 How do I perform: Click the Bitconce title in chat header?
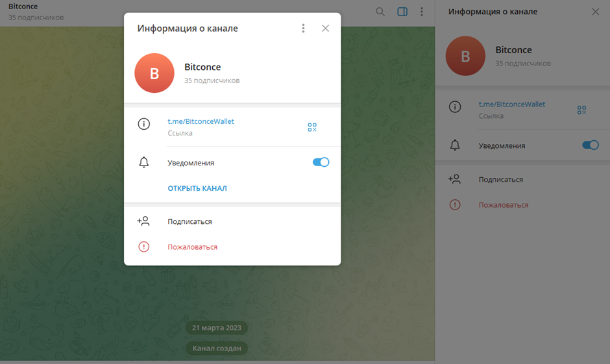point(23,6)
